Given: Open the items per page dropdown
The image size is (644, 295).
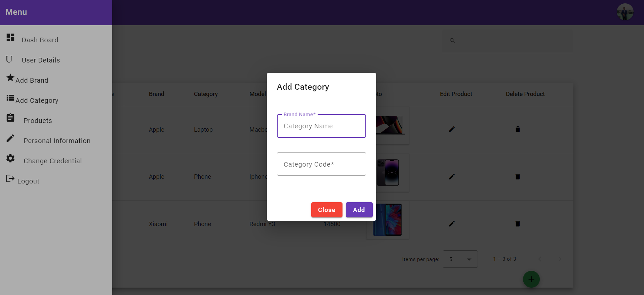Looking at the screenshot, I should point(460,259).
